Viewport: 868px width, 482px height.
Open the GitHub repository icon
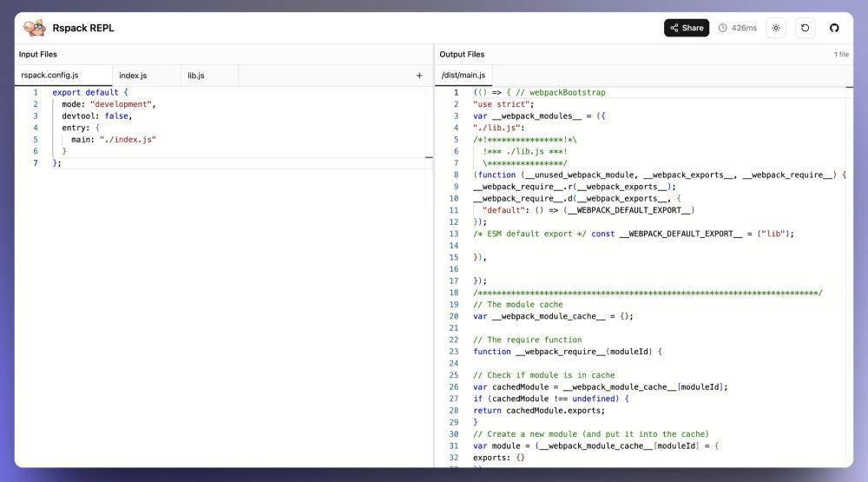[x=834, y=28]
